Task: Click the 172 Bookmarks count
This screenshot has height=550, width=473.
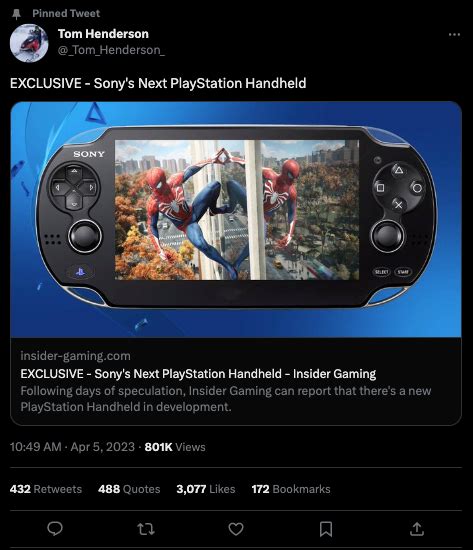Action: pyautogui.click(x=291, y=489)
